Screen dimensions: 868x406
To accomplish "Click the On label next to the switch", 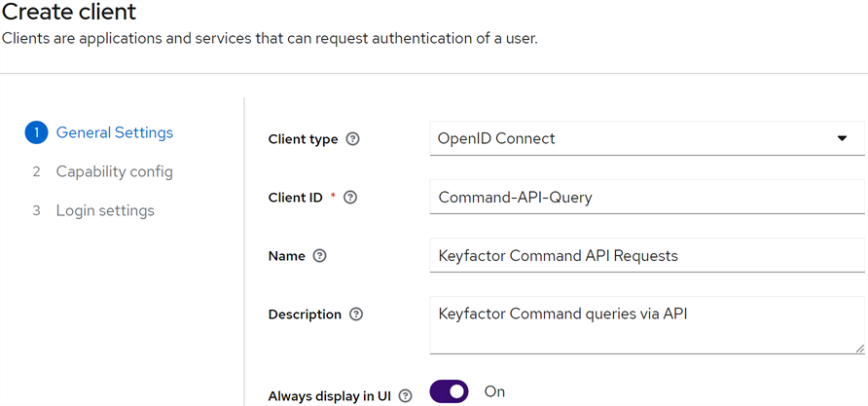I will point(494,391).
